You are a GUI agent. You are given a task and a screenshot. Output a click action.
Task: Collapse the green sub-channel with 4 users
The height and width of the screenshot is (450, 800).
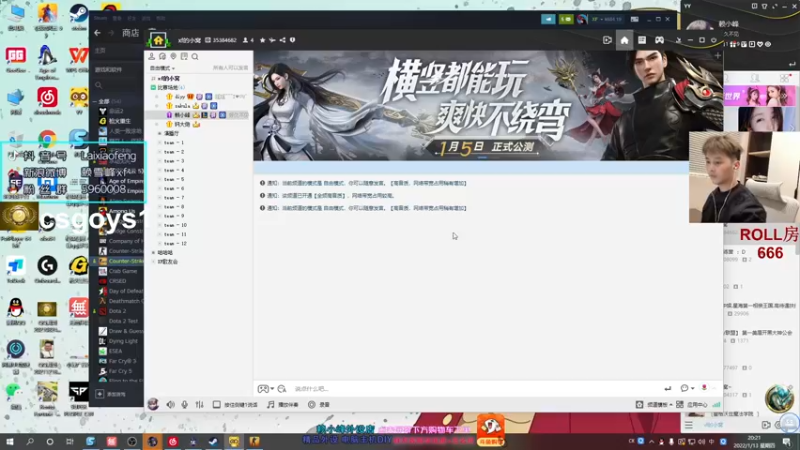tap(154, 88)
